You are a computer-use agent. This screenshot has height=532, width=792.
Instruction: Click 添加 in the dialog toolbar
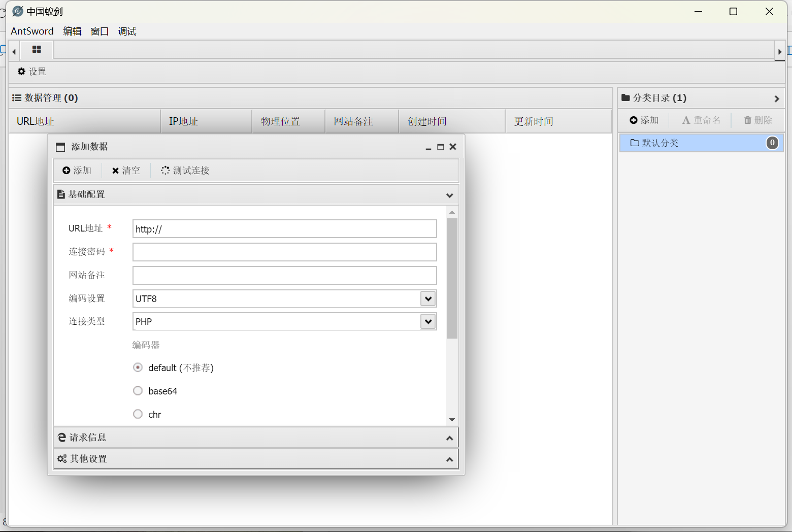pos(77,171)
